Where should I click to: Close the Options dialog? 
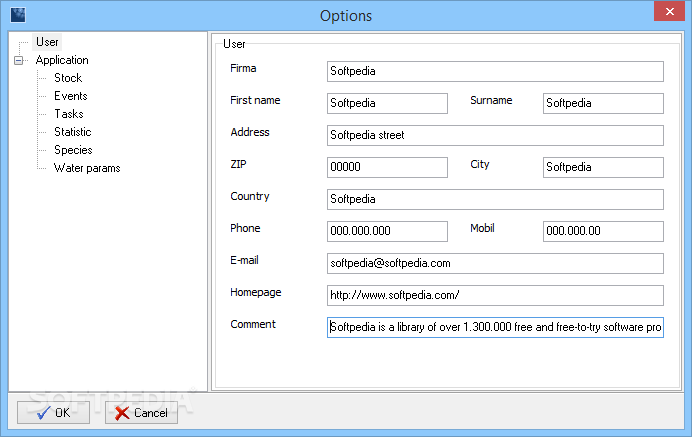tap(669, 11)
